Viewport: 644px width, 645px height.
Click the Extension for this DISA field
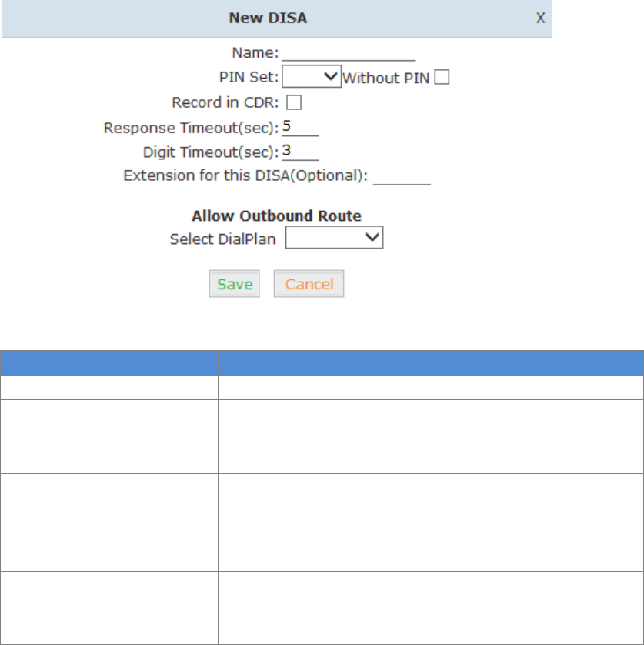click(x=402, y=175)
